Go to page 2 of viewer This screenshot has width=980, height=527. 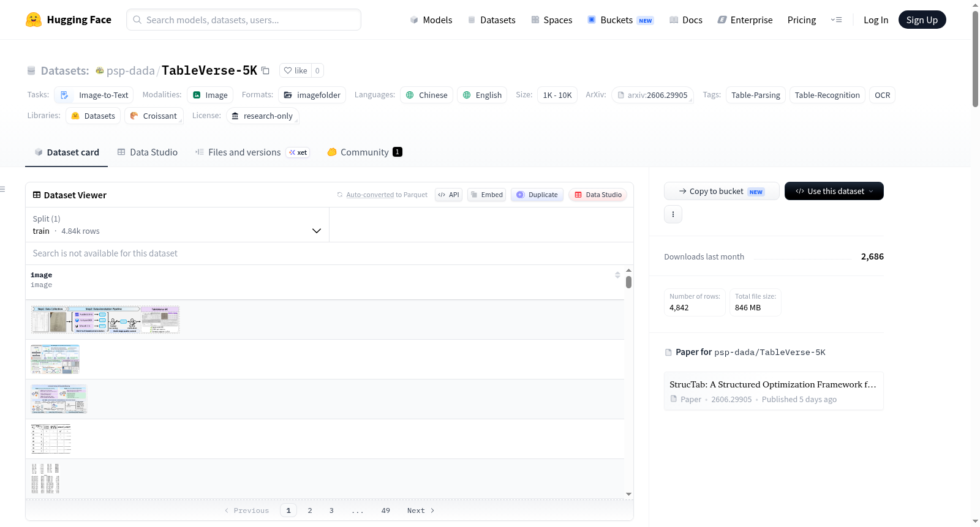click(310, 510)
